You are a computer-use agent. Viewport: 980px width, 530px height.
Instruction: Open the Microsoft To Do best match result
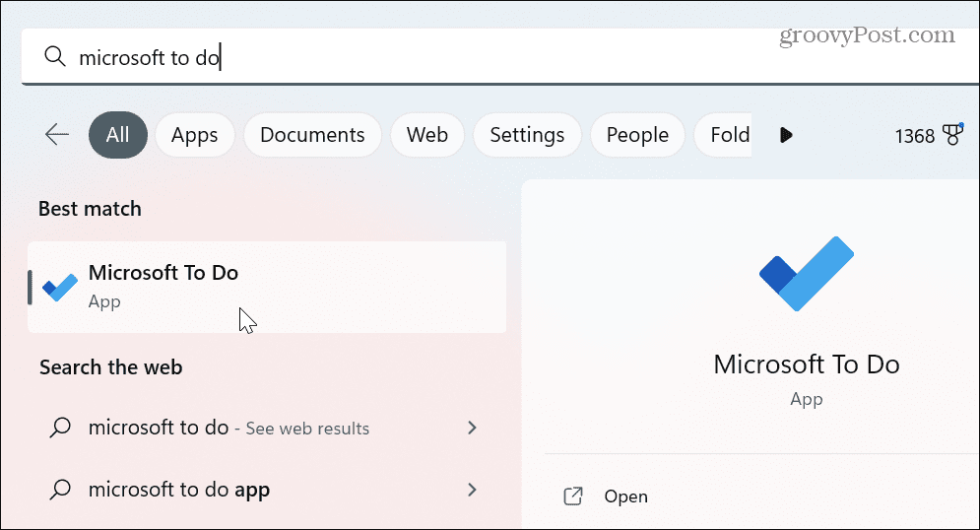point(267,287)
